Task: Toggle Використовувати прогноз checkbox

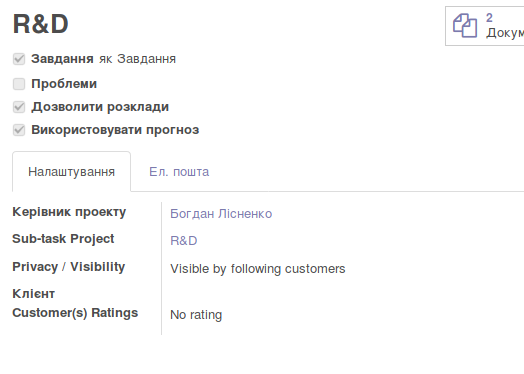Action: tap(19, 130)
